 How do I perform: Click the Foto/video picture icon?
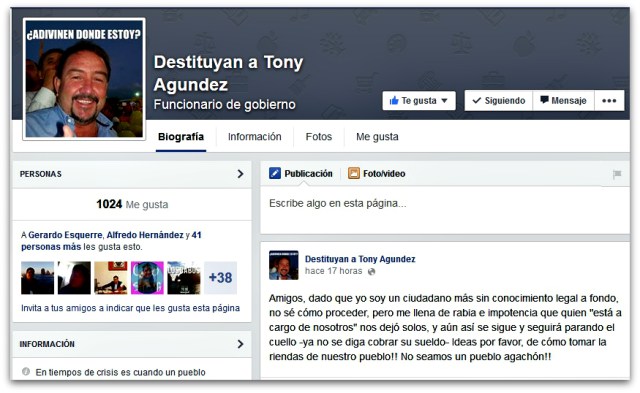354,173
